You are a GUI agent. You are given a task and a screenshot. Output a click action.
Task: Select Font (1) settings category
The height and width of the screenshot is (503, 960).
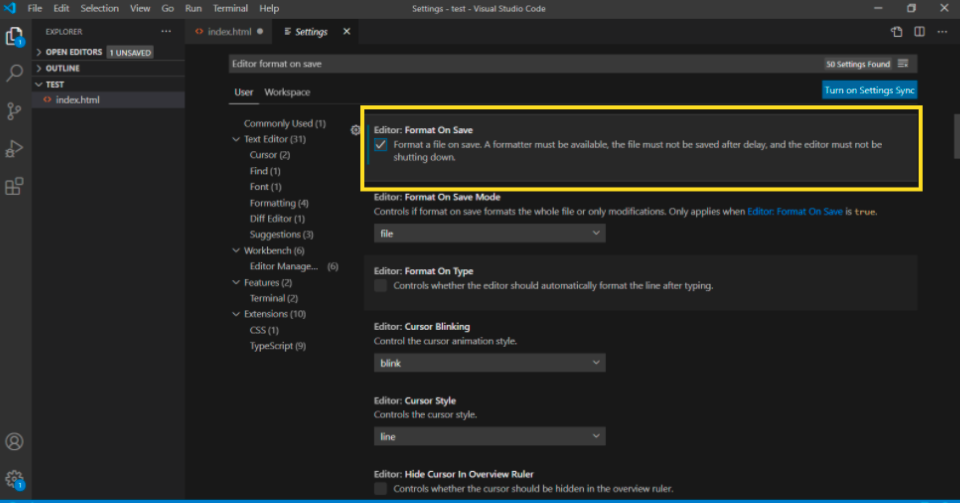click(265, 187)
